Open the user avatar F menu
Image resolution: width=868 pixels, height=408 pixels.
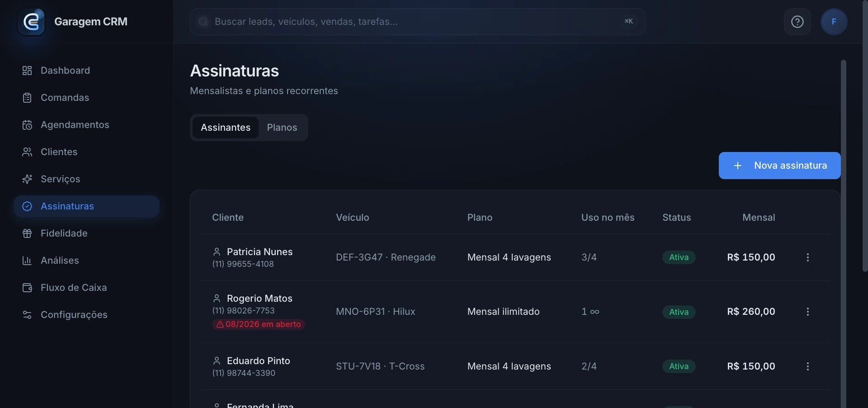(x=834, y=22)
